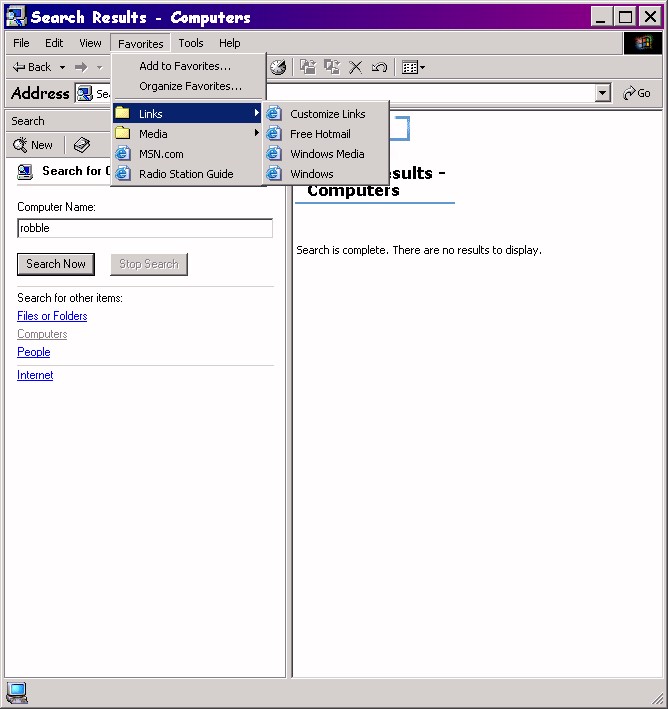Click the Back arrow button
The image size is (668, 709).
[32, 67]
